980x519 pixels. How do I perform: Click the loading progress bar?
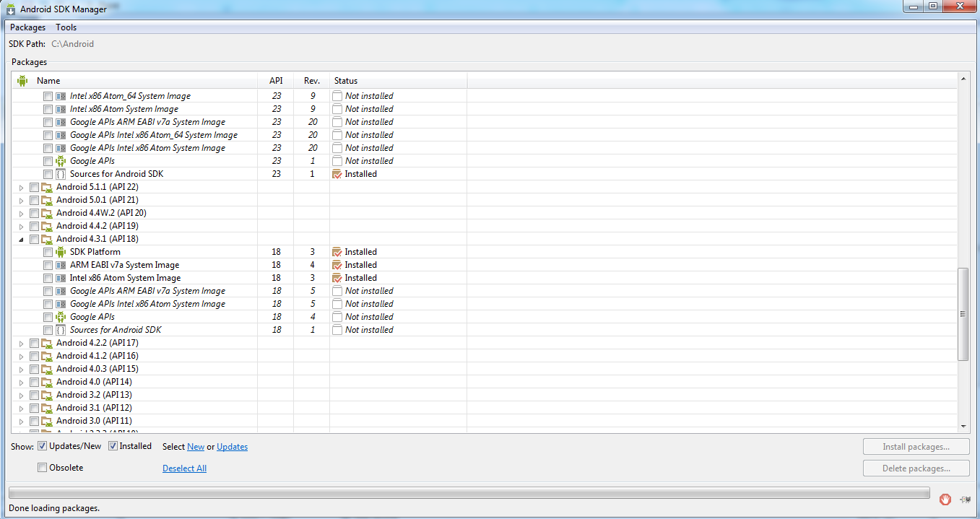469,493
